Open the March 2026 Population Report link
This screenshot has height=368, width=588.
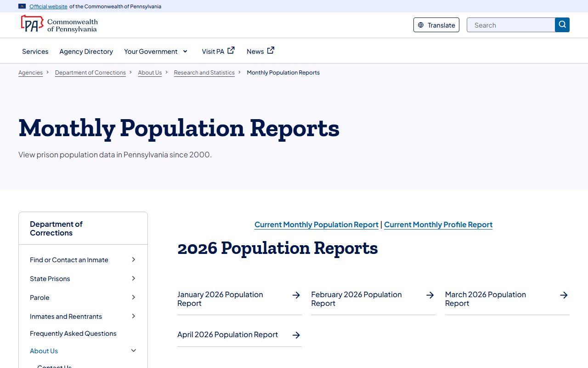coord(486,299)
